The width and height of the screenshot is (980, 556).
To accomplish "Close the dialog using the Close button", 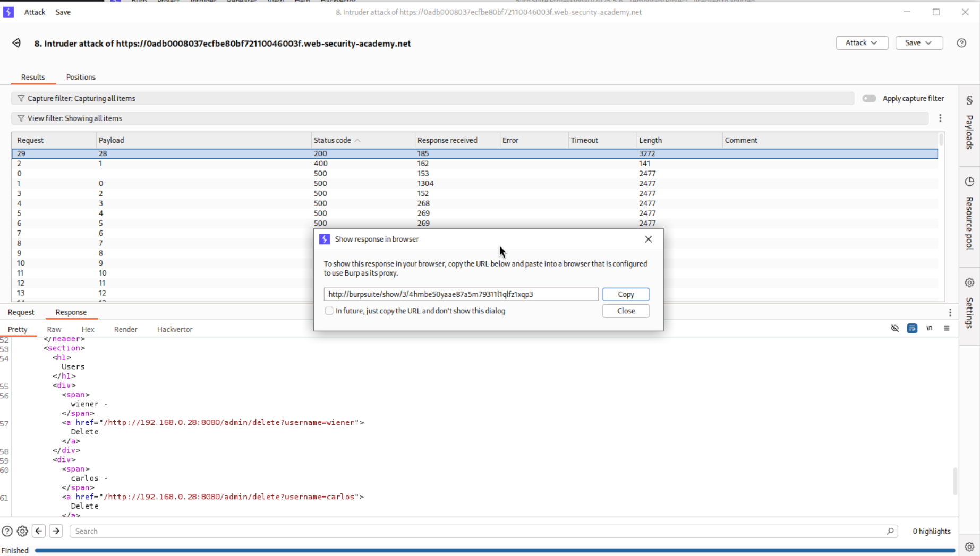I will [x=626, y=311].
